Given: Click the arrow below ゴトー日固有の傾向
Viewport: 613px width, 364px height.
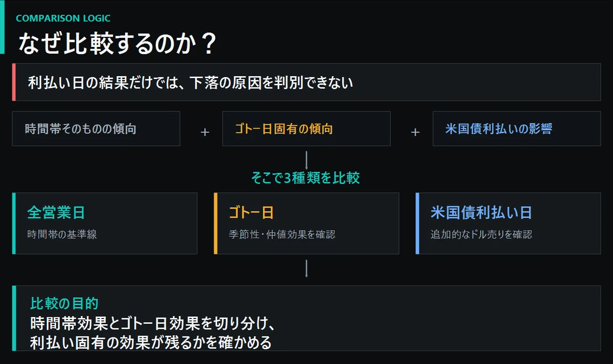Looking at the screenshot, I should (x=306, y=160).
